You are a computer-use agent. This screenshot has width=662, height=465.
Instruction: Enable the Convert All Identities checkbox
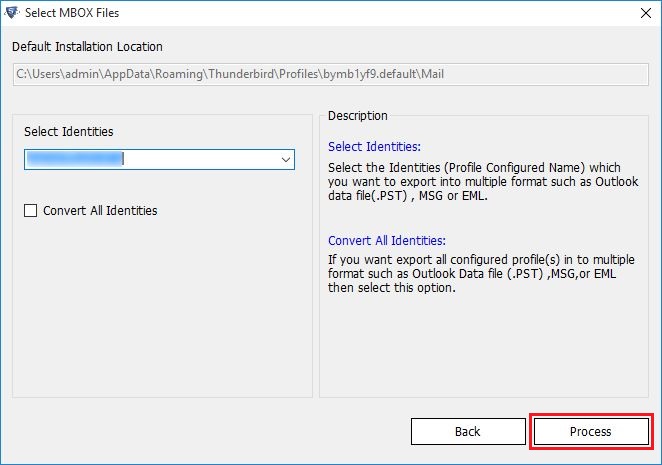click(x=31, y=211)
